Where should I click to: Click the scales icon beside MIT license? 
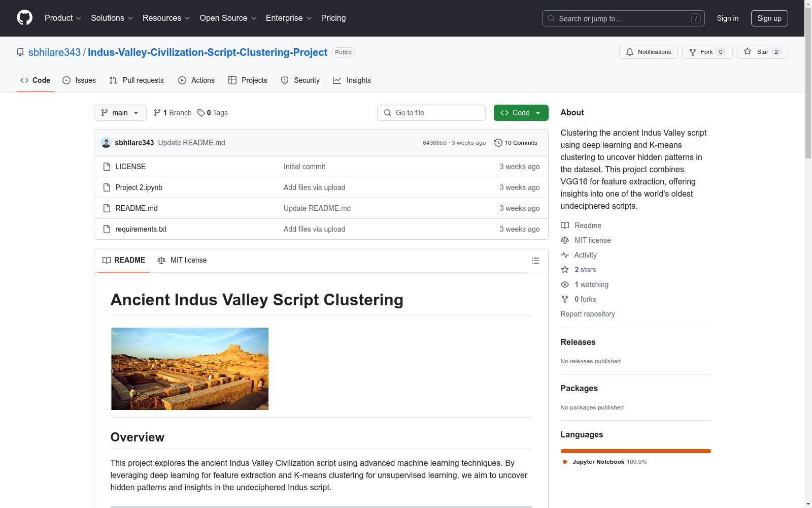pyautogui.click(x=565, y=240)
